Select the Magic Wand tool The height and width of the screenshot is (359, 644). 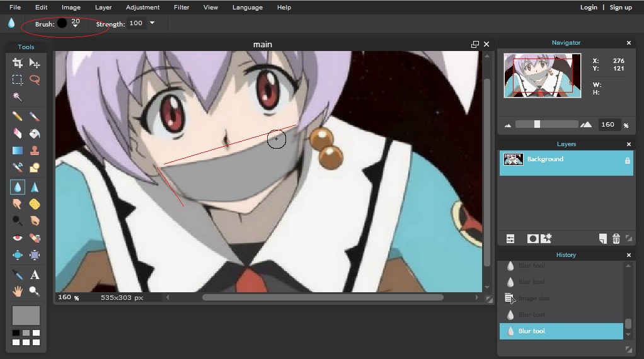click(x=17, y=97)
